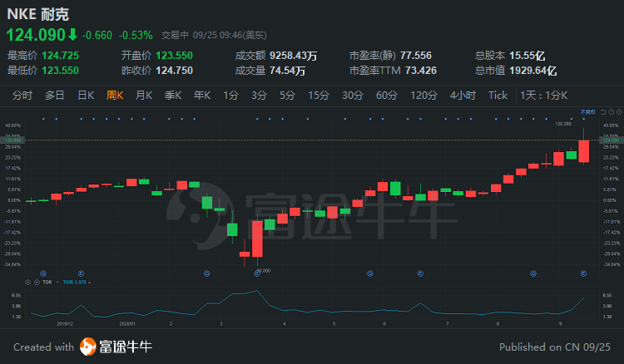
Task: Switch to 3分 interval
Action: click(x=259, y=96)
